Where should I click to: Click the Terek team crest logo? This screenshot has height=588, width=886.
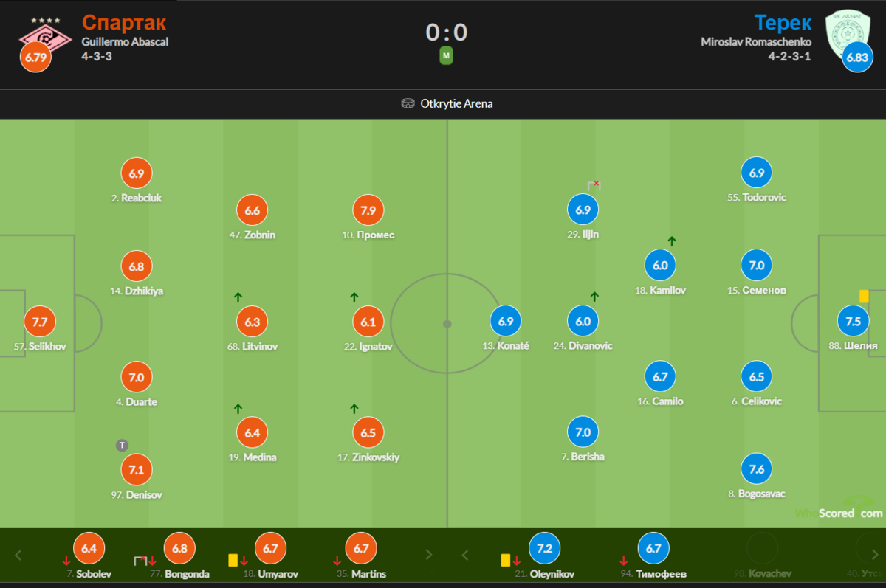[849, 32]
